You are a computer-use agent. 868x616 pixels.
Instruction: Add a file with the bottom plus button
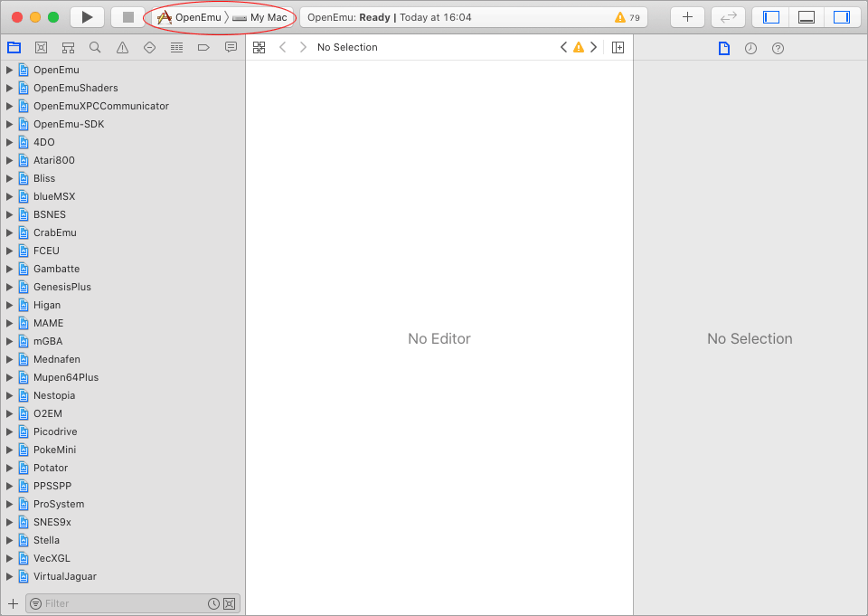pyautogui.click(x=14, y=604)
